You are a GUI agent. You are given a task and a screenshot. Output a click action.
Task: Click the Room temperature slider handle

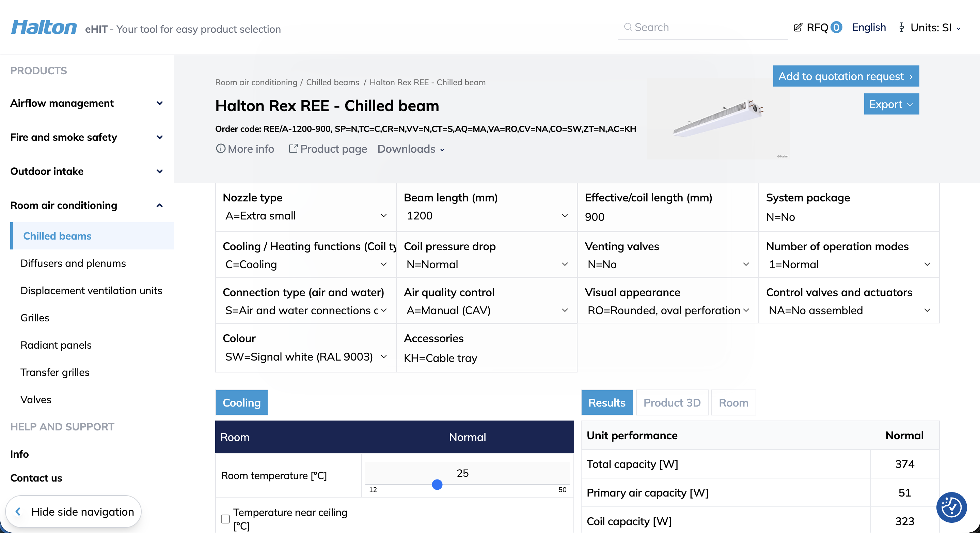click(x=437, y=485)
